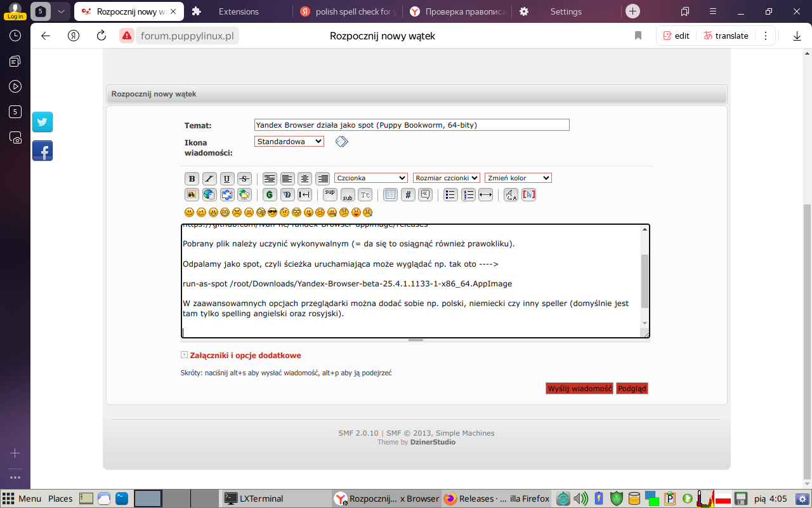
Task: Insert the sunglasses cool smiley
Action: point(272,212)
